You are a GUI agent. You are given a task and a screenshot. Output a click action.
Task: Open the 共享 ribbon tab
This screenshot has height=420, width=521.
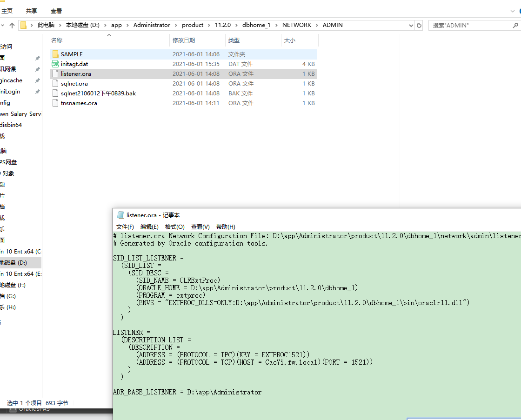[32, 11]
